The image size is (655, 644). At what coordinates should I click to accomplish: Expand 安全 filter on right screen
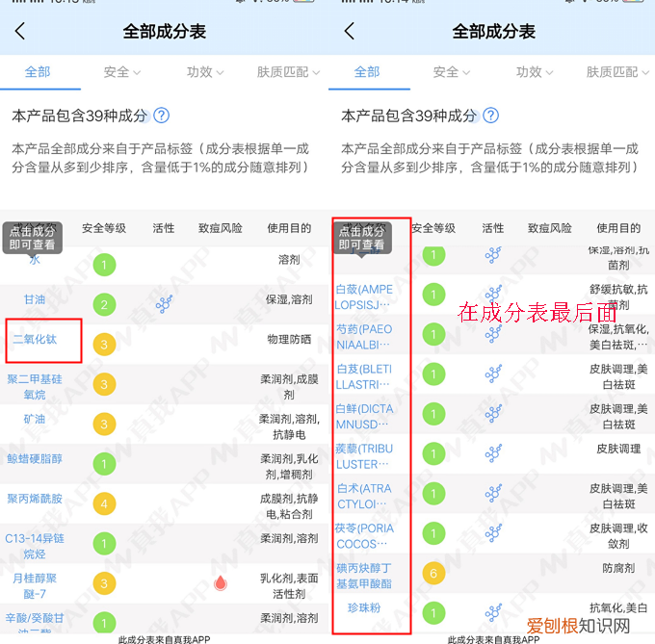(x=452, y=72)
